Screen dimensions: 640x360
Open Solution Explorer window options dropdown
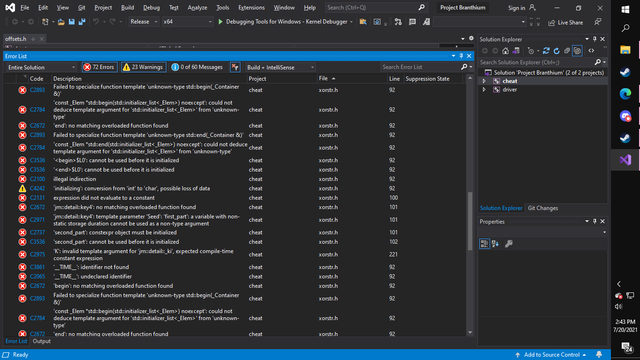coord(587,39)
